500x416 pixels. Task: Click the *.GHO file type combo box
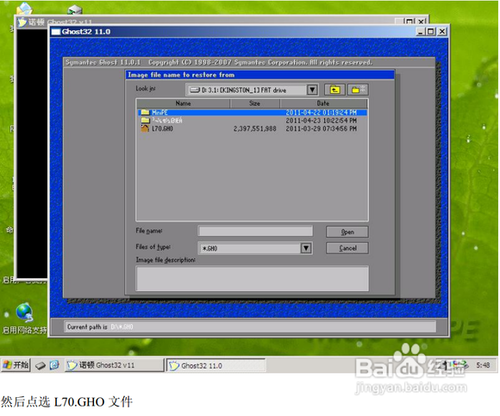point(255,248)
